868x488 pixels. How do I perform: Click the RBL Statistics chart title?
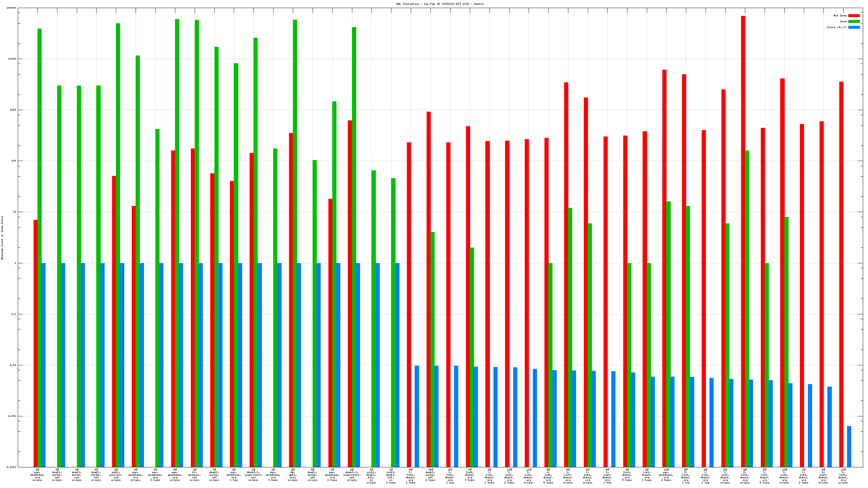[x=440, y=4]
